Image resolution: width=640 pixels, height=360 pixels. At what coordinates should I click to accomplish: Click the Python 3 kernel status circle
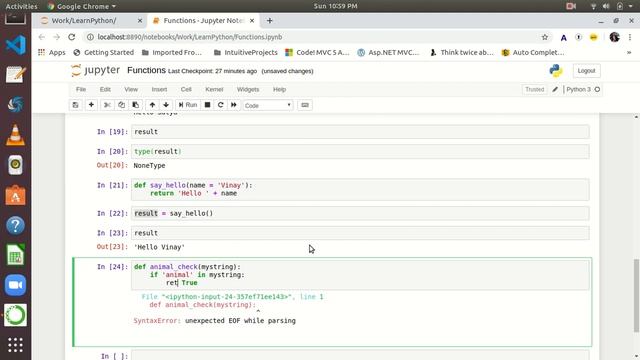click(597, 89)
